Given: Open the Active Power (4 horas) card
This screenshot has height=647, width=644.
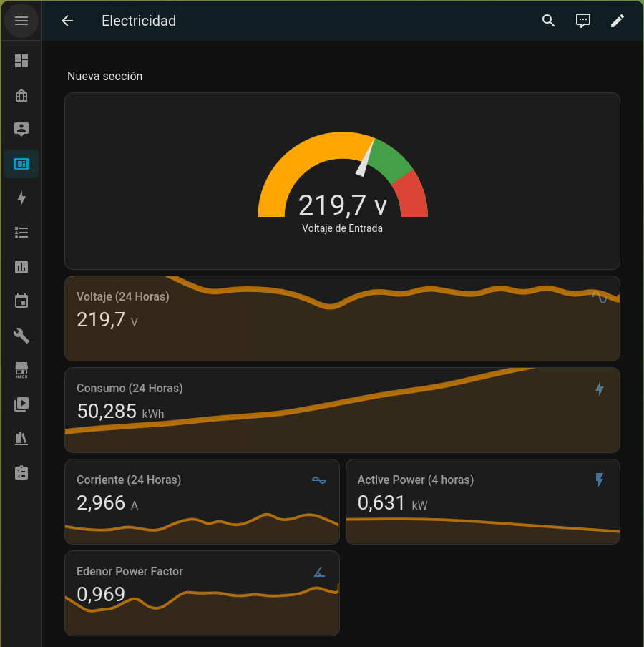Looking at the screenshot, I should click(x=482, y=502).
